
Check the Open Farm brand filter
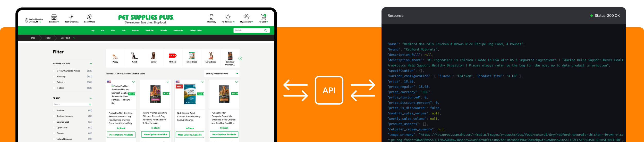pos(54,128)
